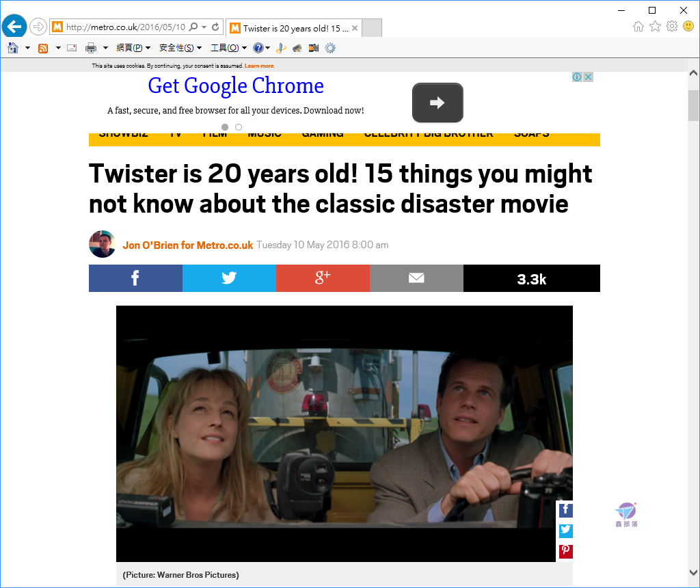700x588 pixels.
Task: Share image via Twitter overlay icon
Action: click(565, 531)
